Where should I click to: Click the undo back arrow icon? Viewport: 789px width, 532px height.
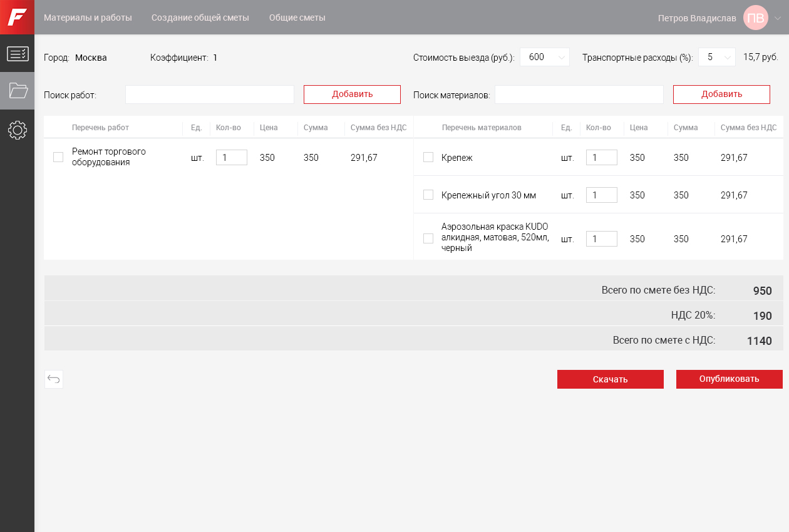(54, 379)
